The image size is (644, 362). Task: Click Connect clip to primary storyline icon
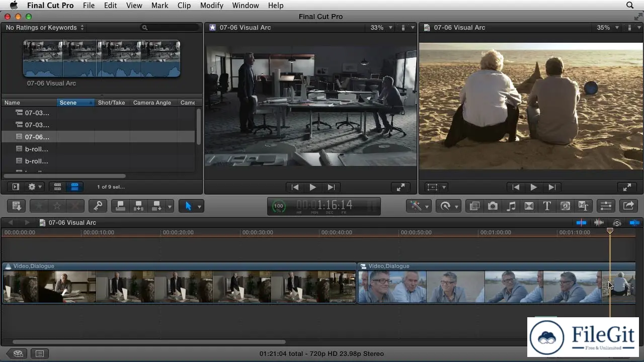coord(120,206)
